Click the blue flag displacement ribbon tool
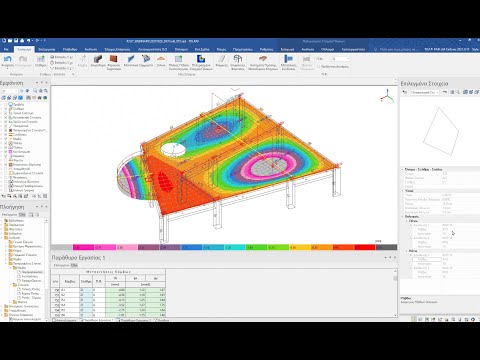The width and height of the screenshot is (480, 360). pos(288,62)
